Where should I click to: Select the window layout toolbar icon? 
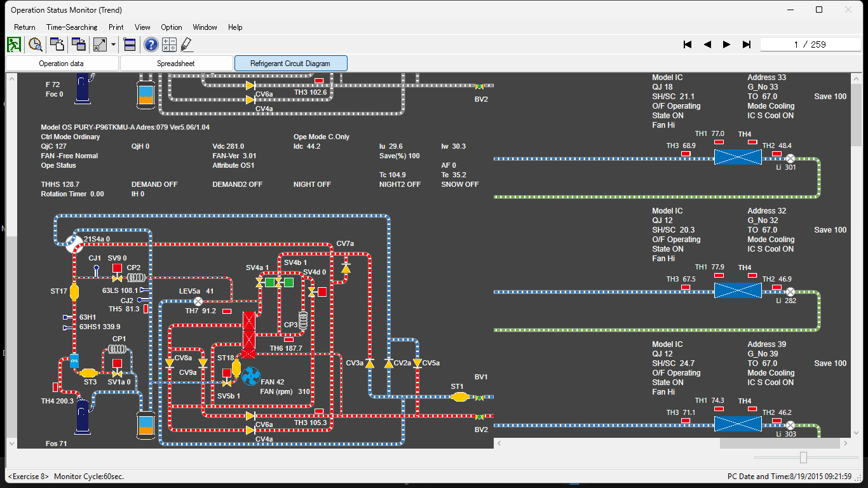(128, 44)
